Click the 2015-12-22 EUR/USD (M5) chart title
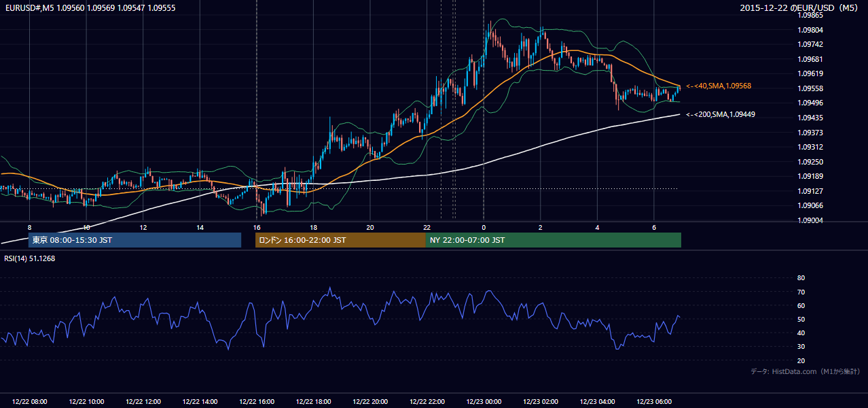868x408 pixels. [x=800, y=7]
